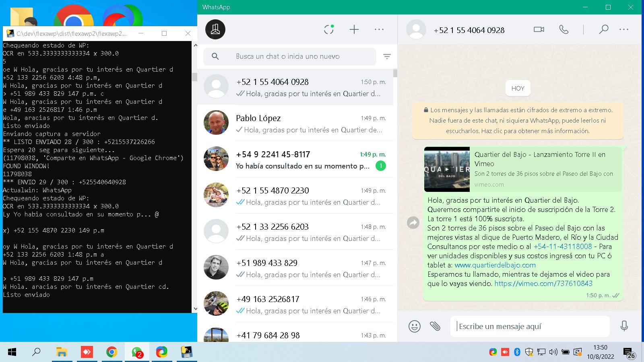
Task: Open the +52 1 55 4870 2230 chat
Action: pyautogui.click(x=295, y=195)
